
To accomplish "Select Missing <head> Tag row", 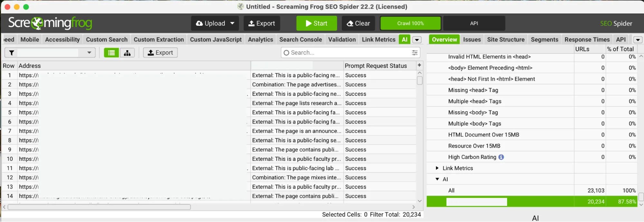I will point(532,90).
